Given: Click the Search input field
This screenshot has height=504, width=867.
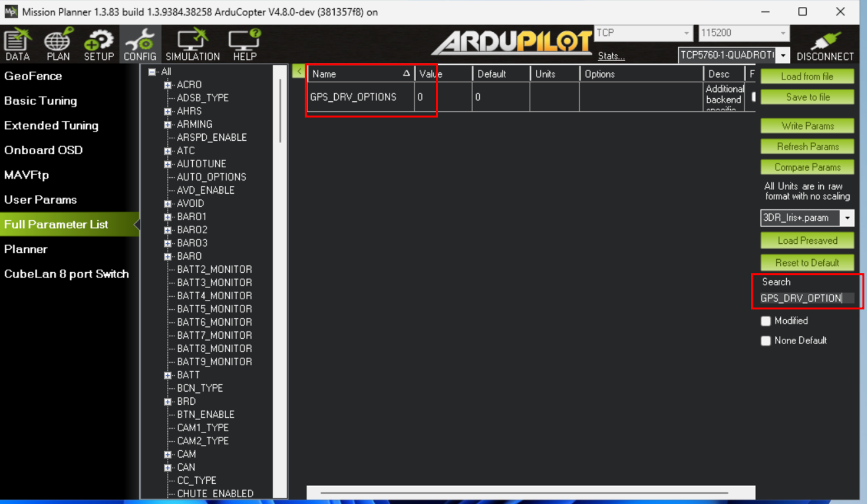Looking at the screenshot, I should (807, 298).
